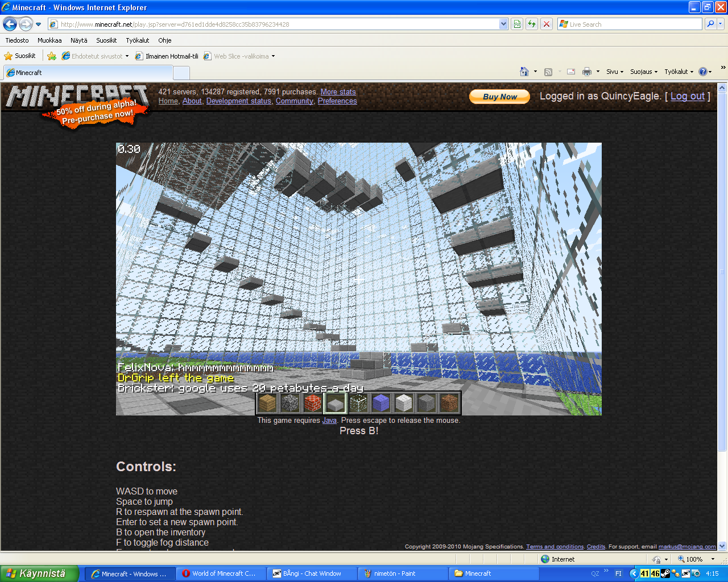Select the red brick block in hotbar
Image resolution: width=728 pixels, height=582 pixels.
click(313, 403)
